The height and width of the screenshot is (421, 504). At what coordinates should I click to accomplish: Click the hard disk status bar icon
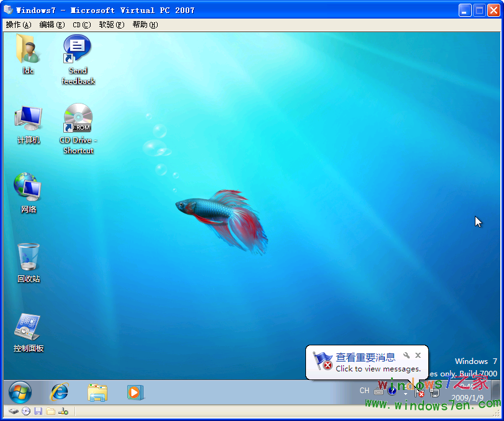[x=13, y=411]
